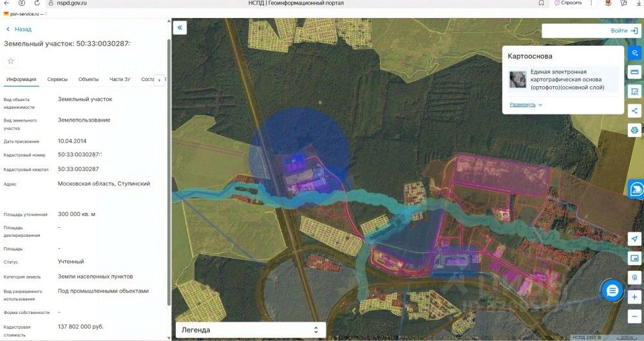Viewport: 644px width, 341px height.
Task: Go back with the Назад link
Action: coord(19,29)
